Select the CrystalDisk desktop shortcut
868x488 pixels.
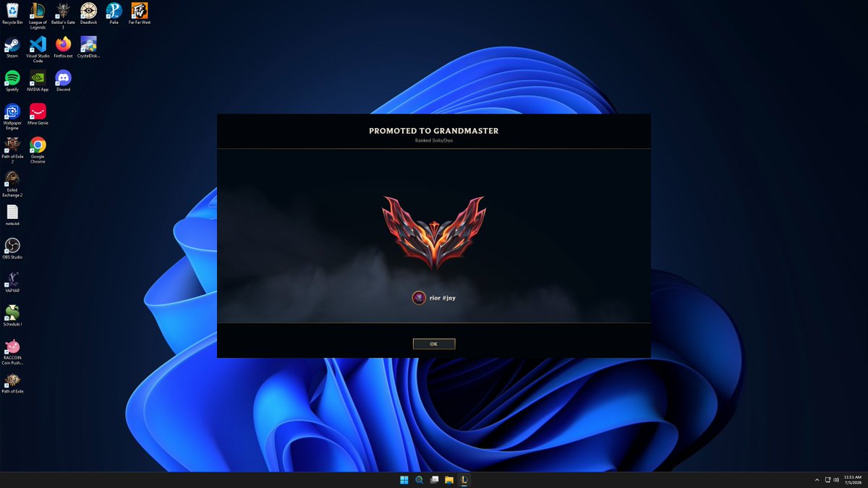(x=88, y=47)
